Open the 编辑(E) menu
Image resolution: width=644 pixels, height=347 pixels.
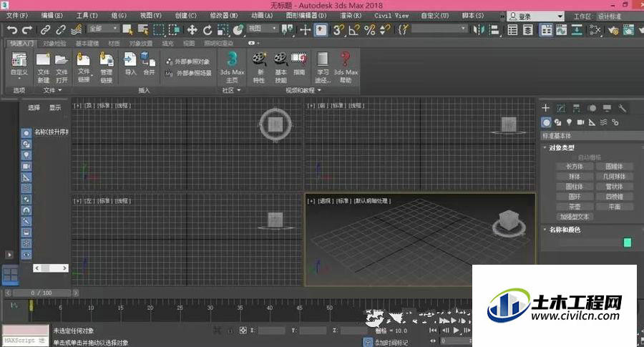(x=52, y=16)
